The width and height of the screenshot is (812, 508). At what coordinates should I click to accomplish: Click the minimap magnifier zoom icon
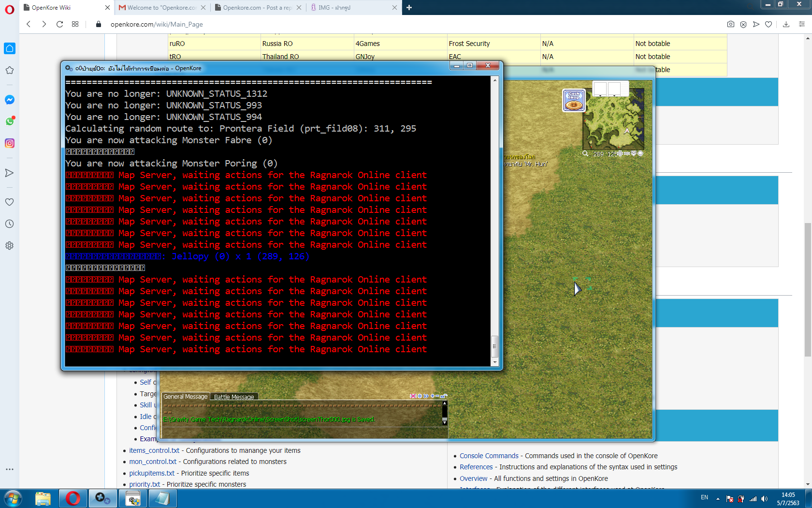(585, 154)
